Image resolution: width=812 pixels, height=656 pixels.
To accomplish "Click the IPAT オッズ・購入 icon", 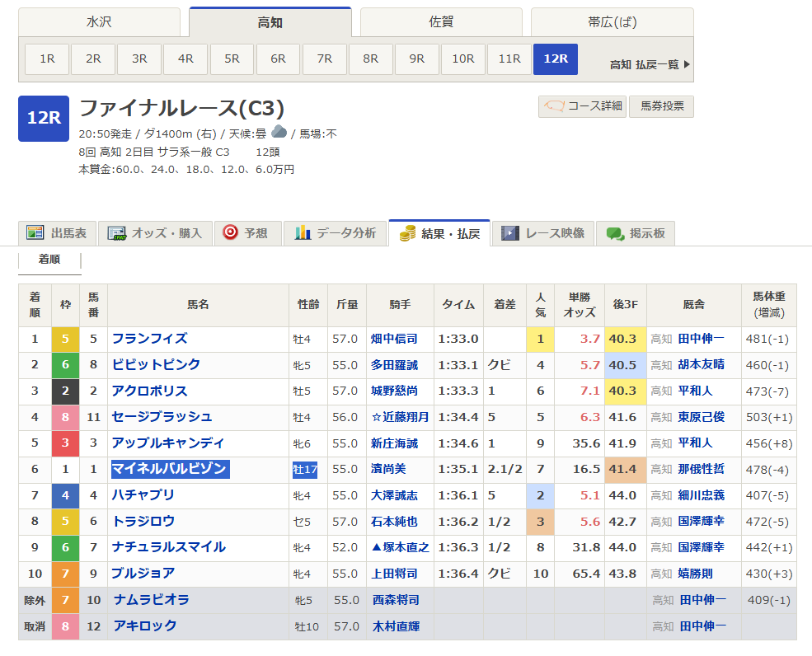I will [116, 233].
